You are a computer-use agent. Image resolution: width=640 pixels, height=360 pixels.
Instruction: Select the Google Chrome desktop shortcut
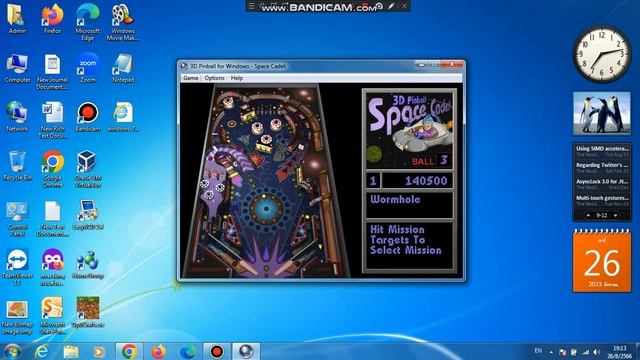pos(52,169)
